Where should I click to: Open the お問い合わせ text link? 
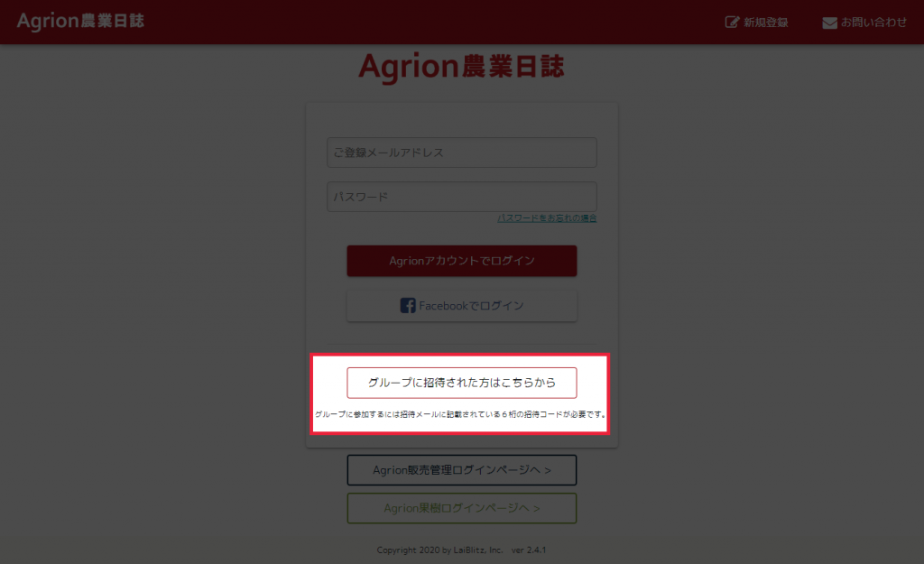pos(873,23)
